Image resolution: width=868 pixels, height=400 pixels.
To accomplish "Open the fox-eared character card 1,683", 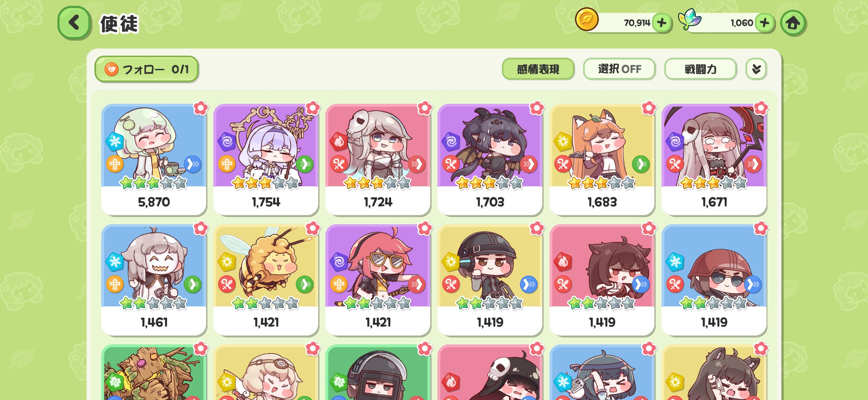I will pyautogui.click(x=602, y=159).
